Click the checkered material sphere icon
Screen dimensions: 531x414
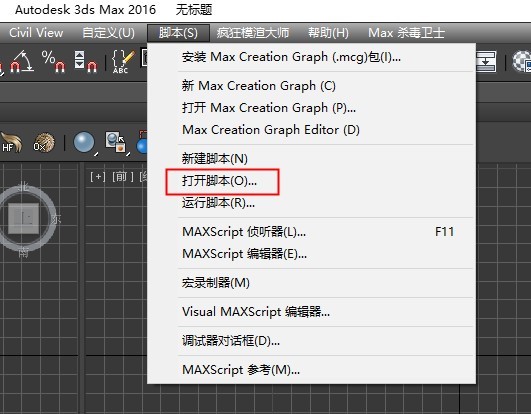pos(521,61)
